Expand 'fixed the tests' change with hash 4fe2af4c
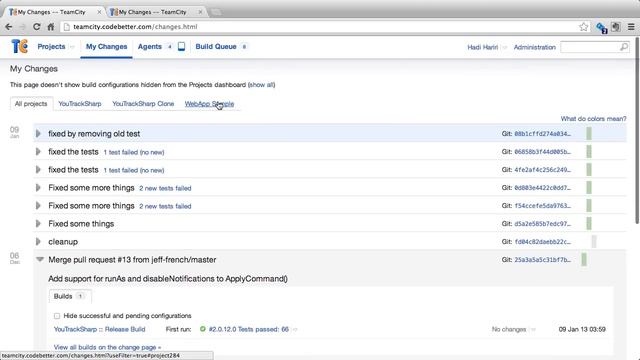The height and width of the screenshot is (360, 640). click(x=38, y=169)
